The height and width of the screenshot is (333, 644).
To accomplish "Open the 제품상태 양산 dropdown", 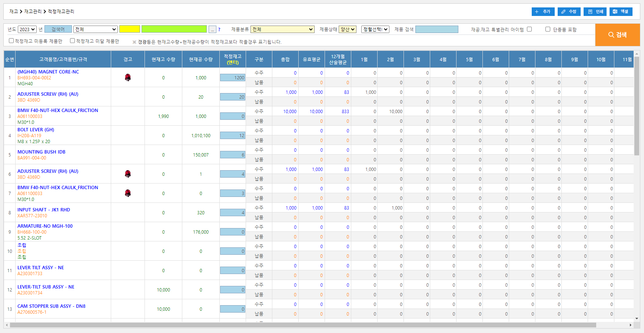I will pyautogui.click(x=348, y=29).
